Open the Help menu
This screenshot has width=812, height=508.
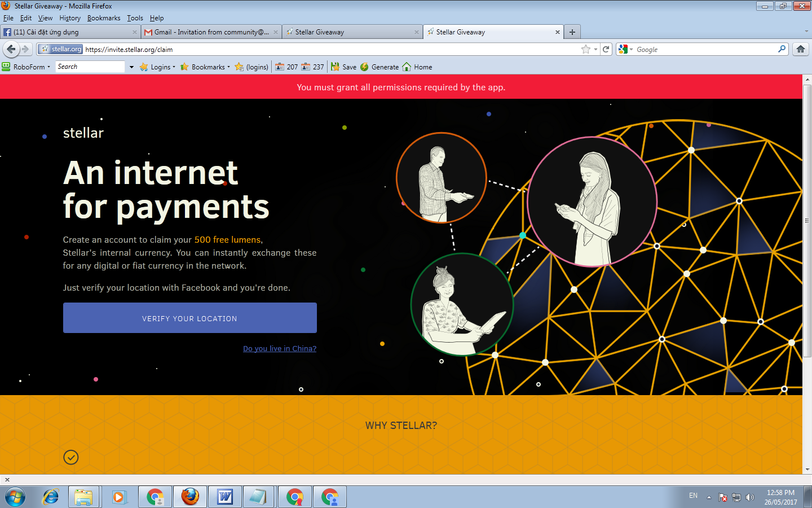pyautogui.click(x=157, y=18)
